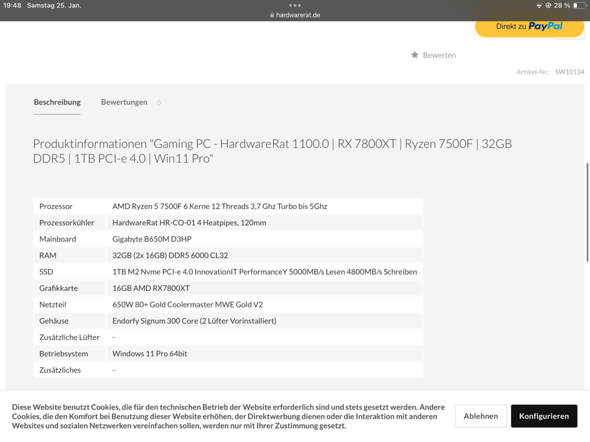Click the Bewerten link
The image size is (590, 442).
439,55
